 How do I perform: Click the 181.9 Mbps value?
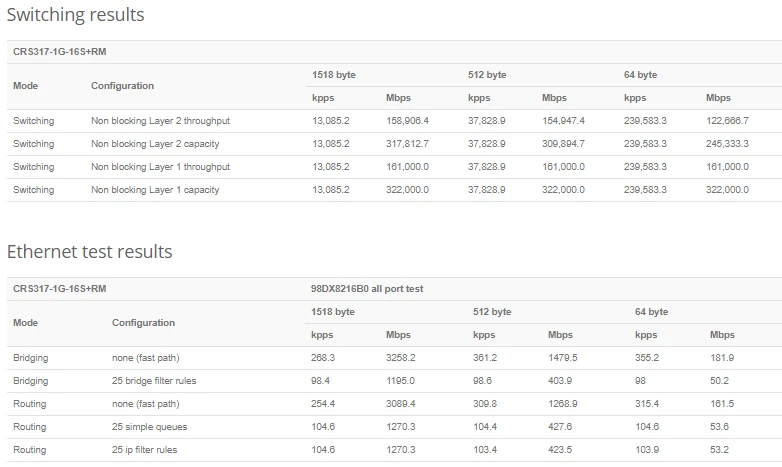pyautogui.click(x=722, y=358)
